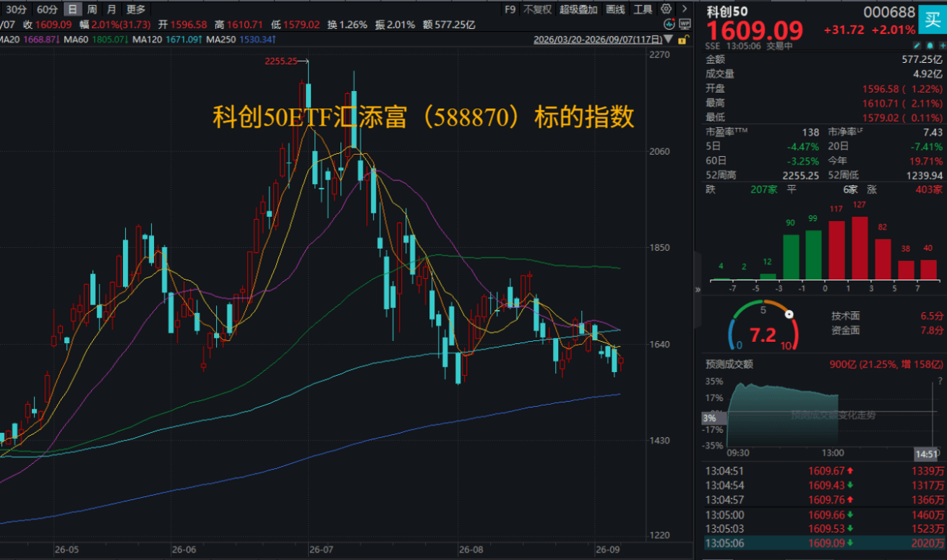
Task: Open the 更多 timeframes menu
Action: point(136,9)
